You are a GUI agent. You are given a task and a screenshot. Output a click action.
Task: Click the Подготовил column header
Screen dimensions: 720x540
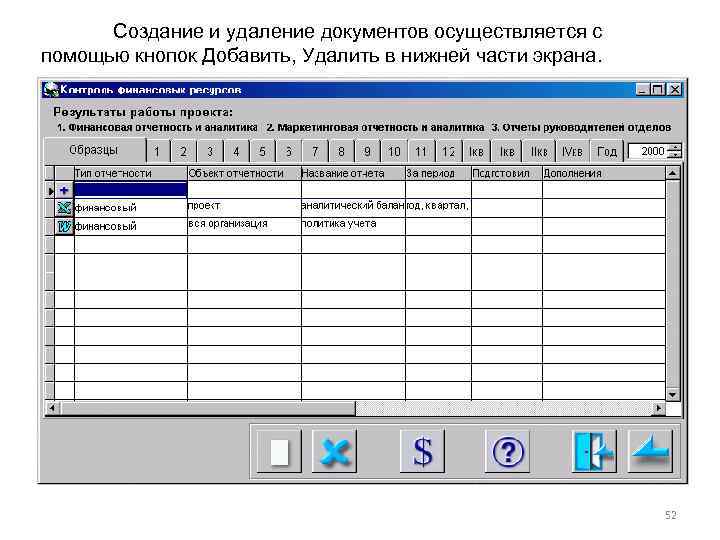507,174
